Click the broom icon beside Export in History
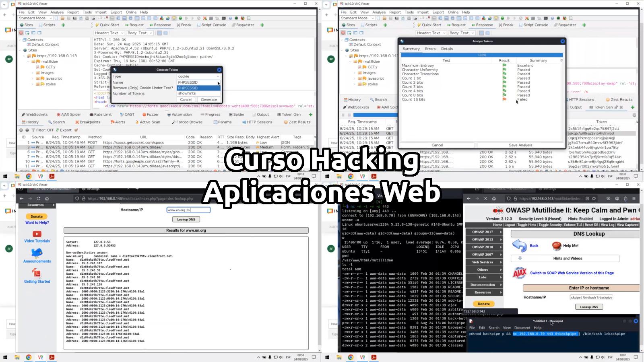Screen dimensions: 644x362 click(x=76, y=130)
